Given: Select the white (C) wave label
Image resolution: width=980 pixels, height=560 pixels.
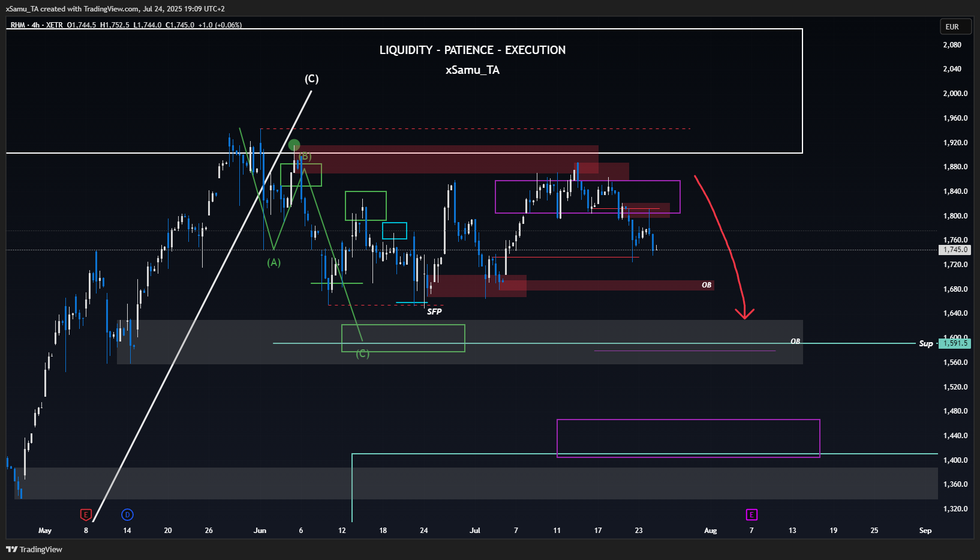Looking at the screenshot, I should point(311,79).
